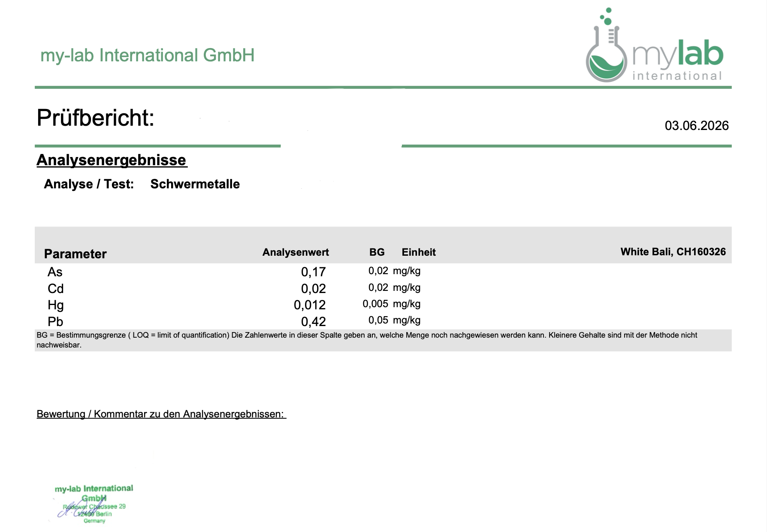Image resolution: width=767 pixels, height=532 pixels.
Task: Click the Einheit column header
Action: point(419,252)
